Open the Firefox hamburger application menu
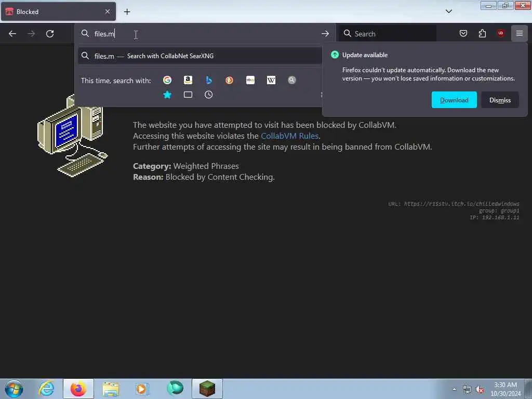The image size is (532, 399). tap(519, 33)
